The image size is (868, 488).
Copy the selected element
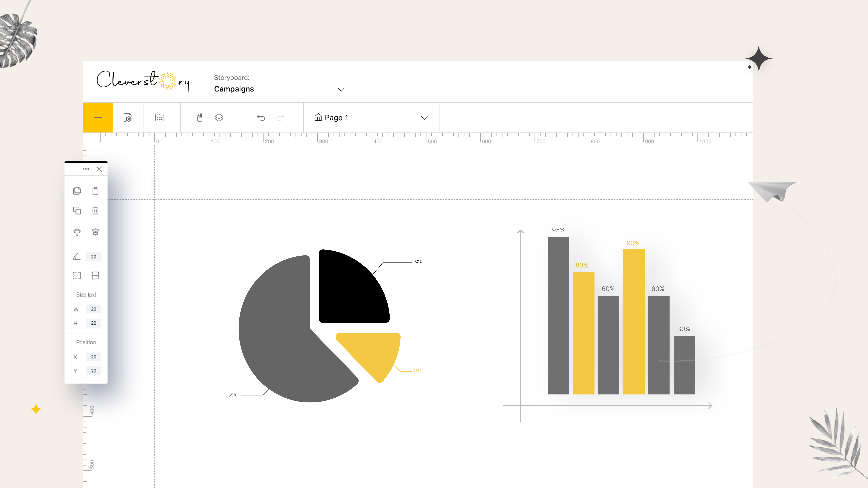click(x=77, y=191)
